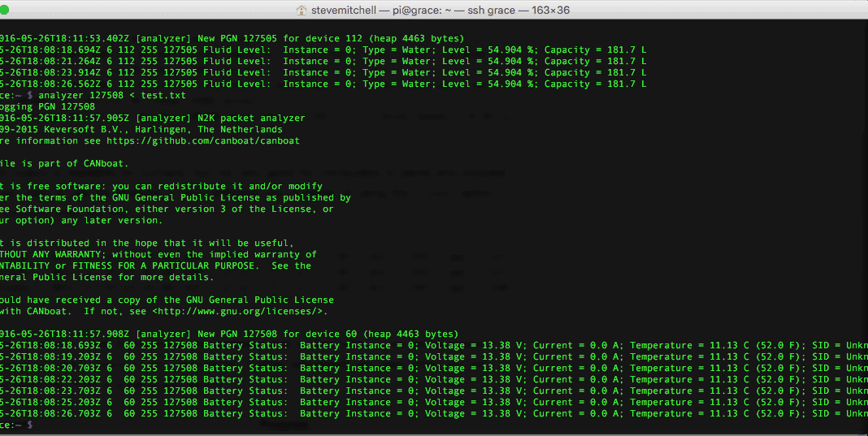
Task: Click the 'ogging PGN 127508' line
Action: coord(48,106)
